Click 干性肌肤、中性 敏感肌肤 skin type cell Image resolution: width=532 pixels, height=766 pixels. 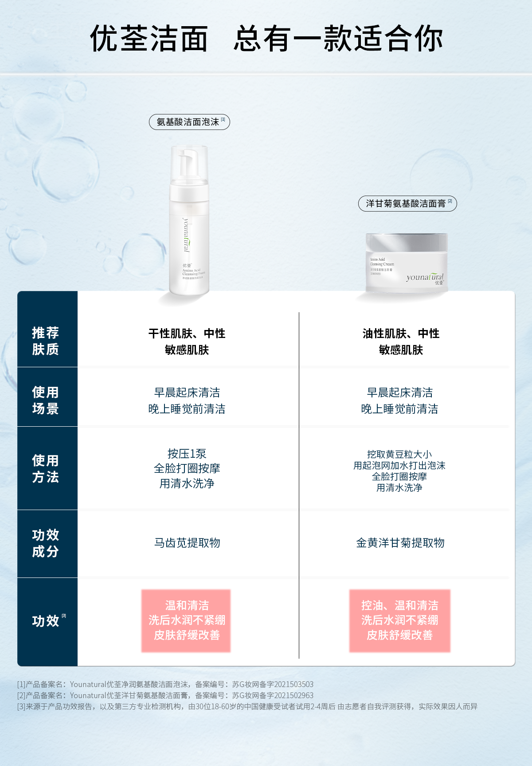187,342
